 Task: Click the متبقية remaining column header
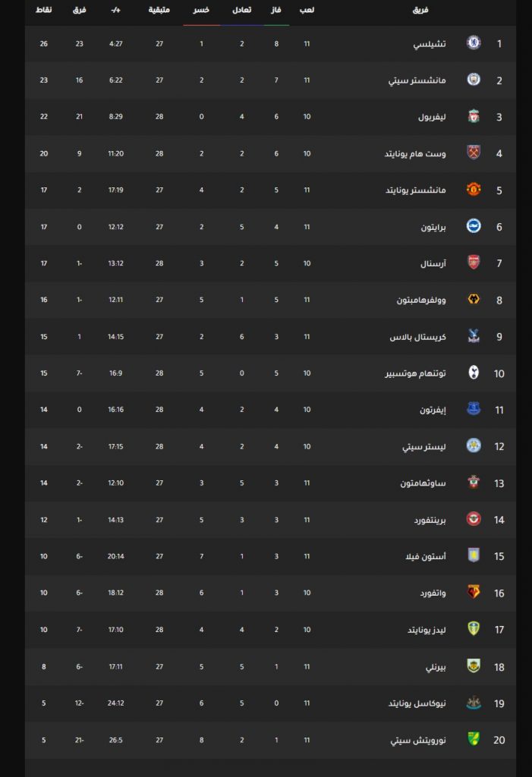click(x=159, y=10)
